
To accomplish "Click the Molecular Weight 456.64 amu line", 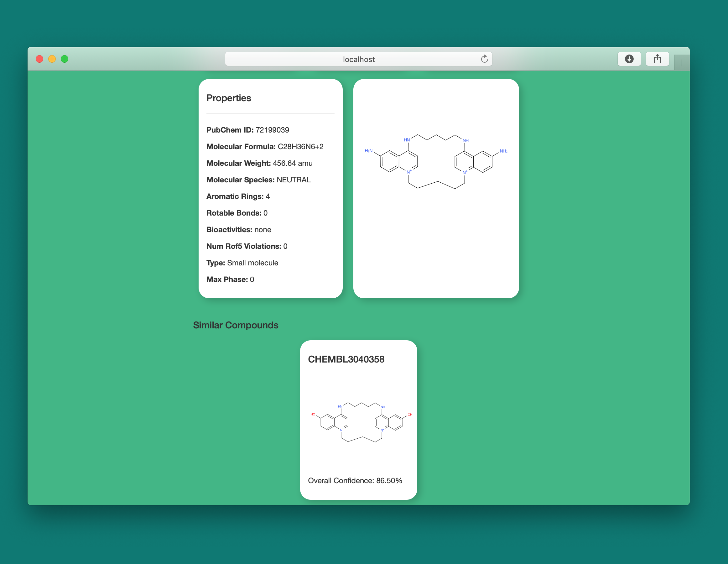I will click(259, 163).
